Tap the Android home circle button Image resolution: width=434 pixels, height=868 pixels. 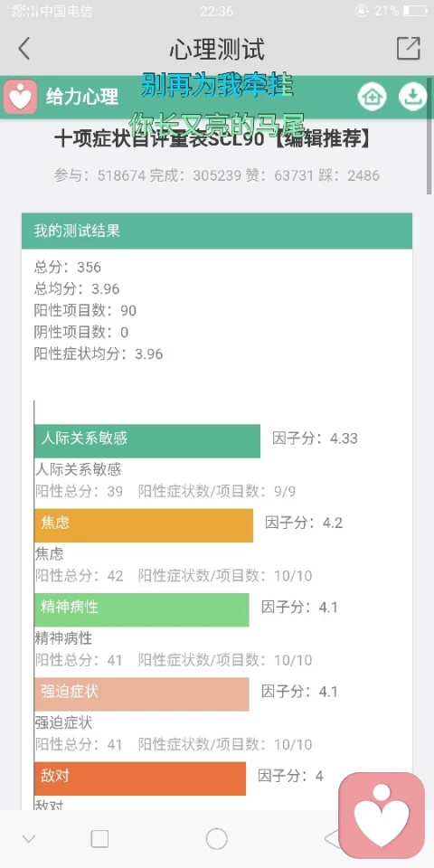[x=216, y=839]
